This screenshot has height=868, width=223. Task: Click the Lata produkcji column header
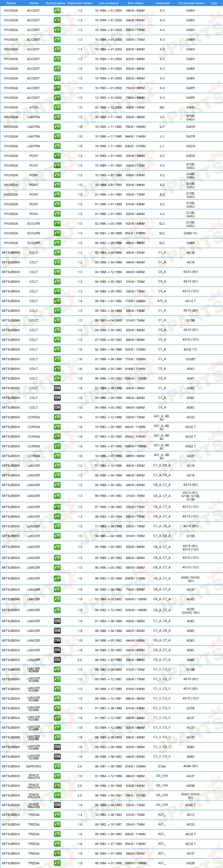(108, 3)
